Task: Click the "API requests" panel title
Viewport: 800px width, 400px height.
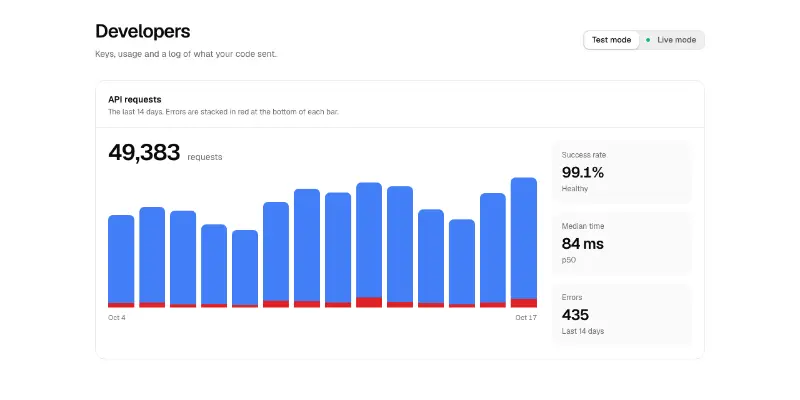Action: coord(135,99)
